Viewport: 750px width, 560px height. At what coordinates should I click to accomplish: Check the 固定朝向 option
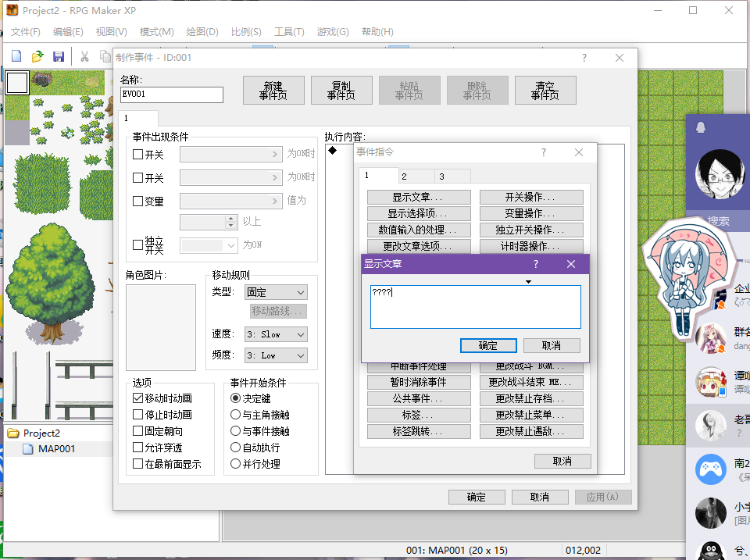137,431
